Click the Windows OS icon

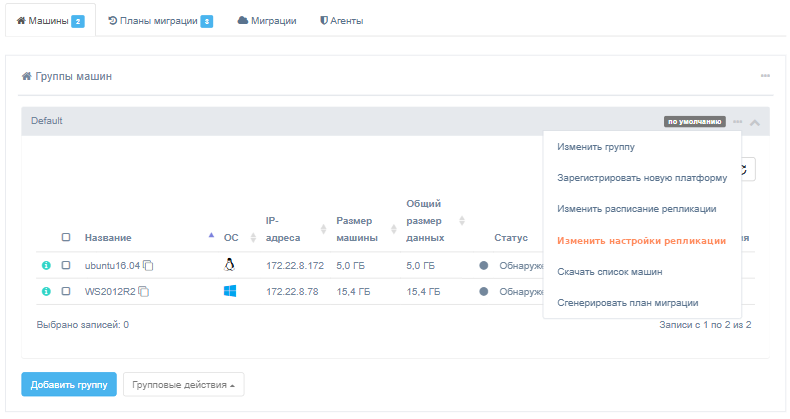230,291
